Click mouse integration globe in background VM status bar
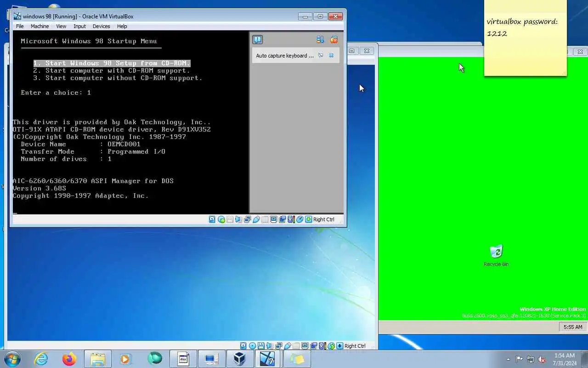The height and width of the screenshot is (368, 588). (x=331, y=346)
